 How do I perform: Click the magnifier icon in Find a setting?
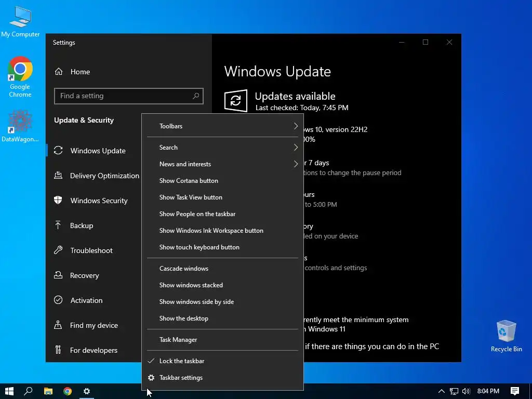click(196, 96)
